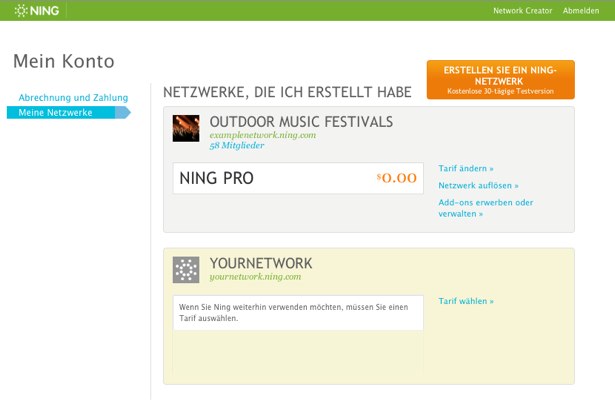The image size is (615, 416).
Task: Open the YourNetwork default avatar icon
Action: pyautogui.click(x=186, y=270)
